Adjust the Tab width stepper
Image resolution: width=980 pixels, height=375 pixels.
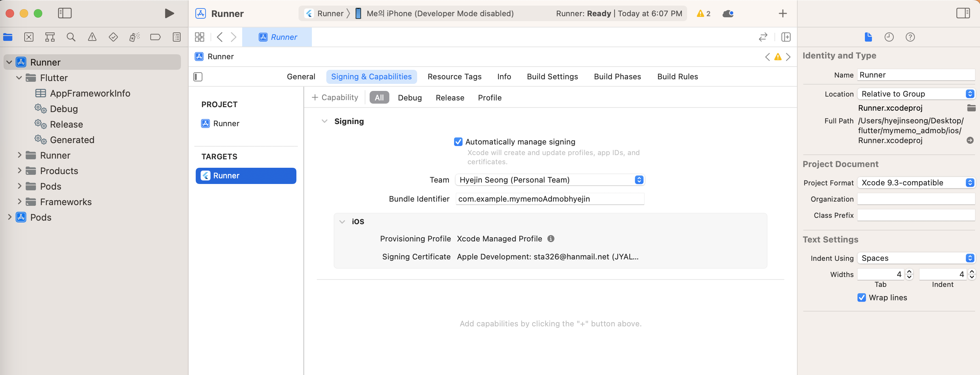point(909,275)
